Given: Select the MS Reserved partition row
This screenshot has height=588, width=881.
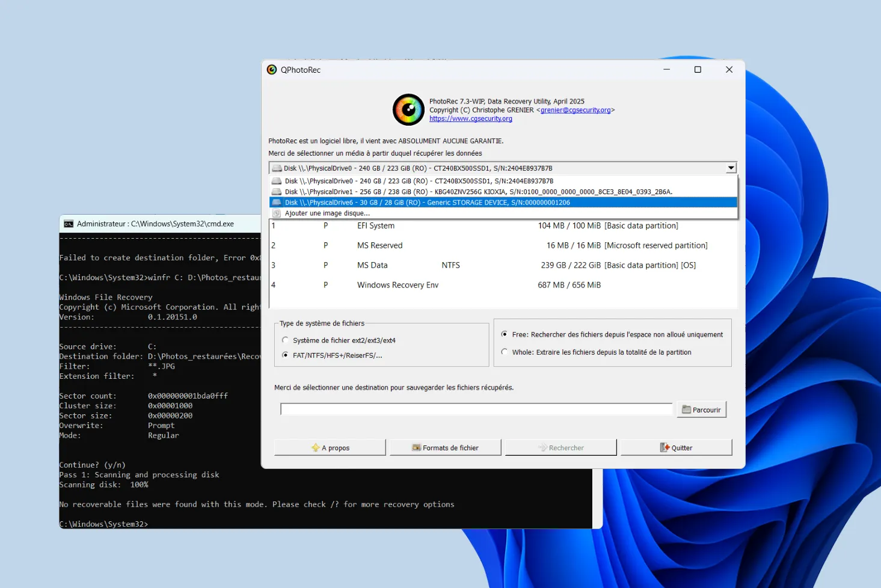Looking at the screenshot, I should tap(503, 246).
